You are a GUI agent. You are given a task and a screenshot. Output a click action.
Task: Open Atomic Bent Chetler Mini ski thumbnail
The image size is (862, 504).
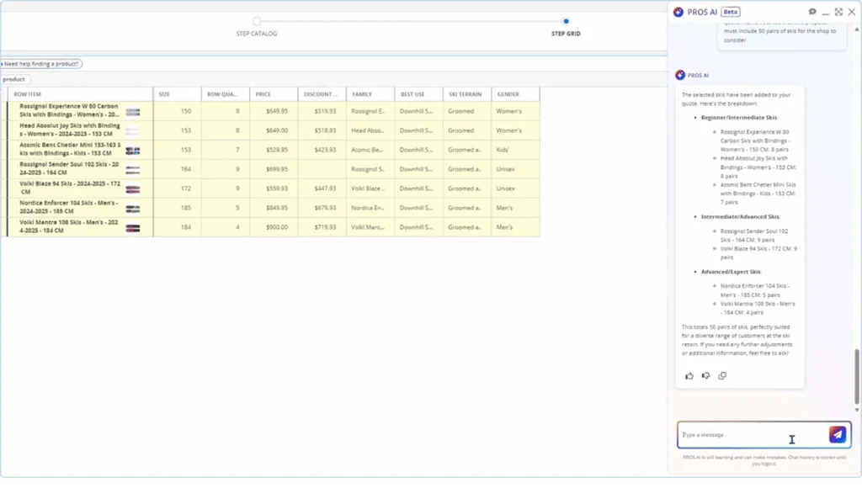point(132,151)
